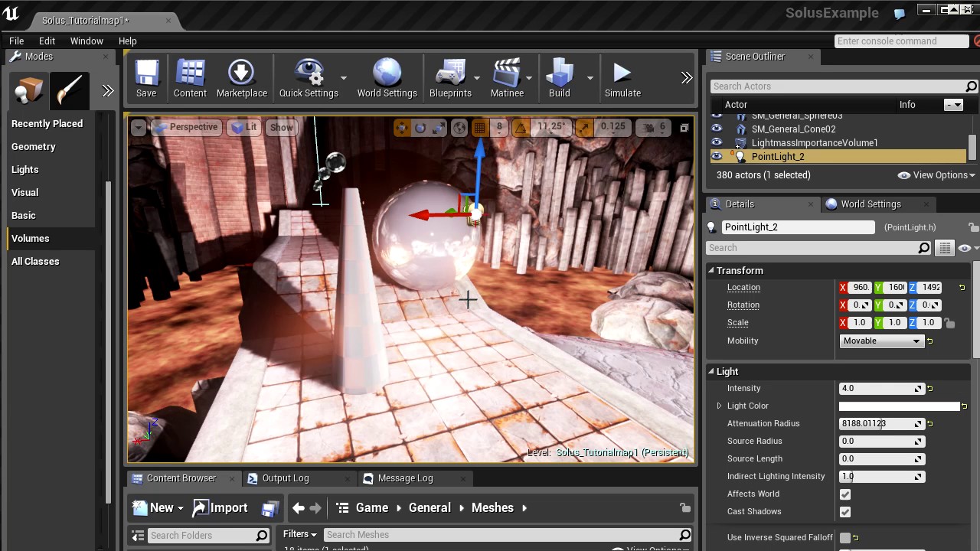Open World Settings toolbar globe icon

[387, 79]
